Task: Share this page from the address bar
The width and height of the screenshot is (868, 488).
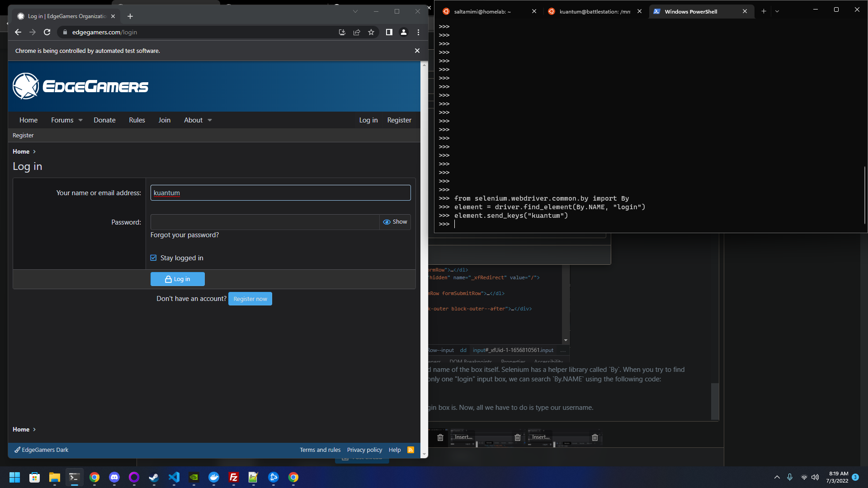Action: coord(357,32)
